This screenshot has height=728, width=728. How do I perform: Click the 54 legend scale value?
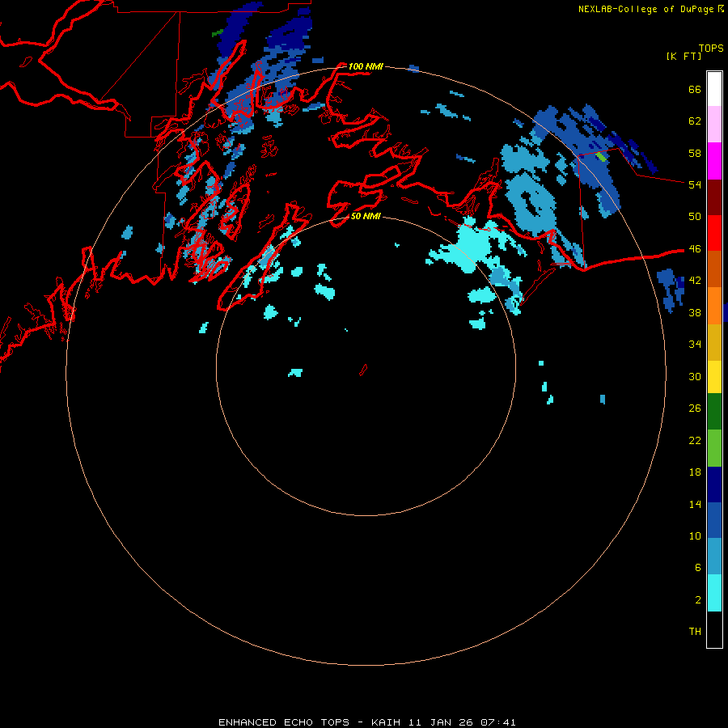[695, 184]
